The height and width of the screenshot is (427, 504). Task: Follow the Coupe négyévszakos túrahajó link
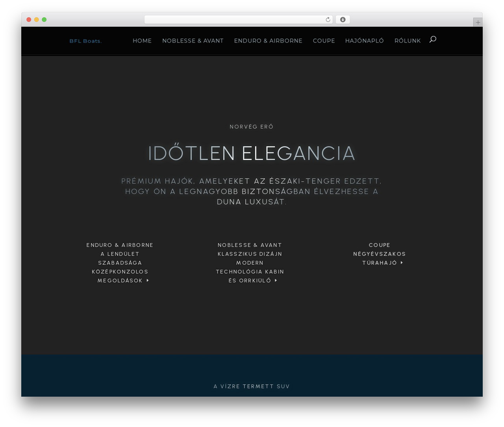coord(380,254)
